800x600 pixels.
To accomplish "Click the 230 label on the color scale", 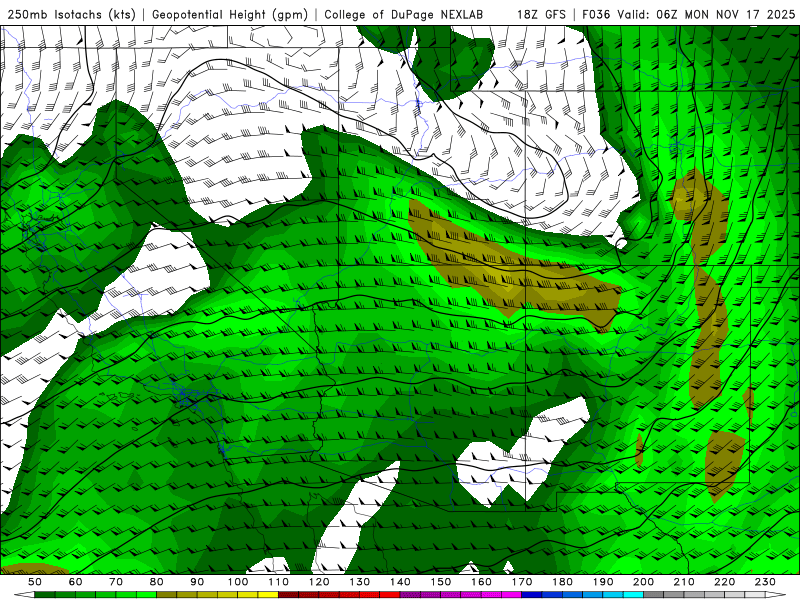I will tap(765, 582).
